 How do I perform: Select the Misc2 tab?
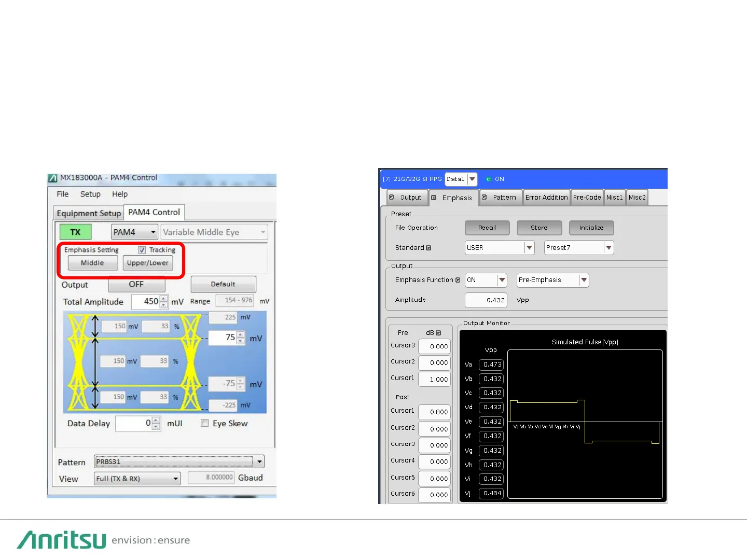point(637,198)
